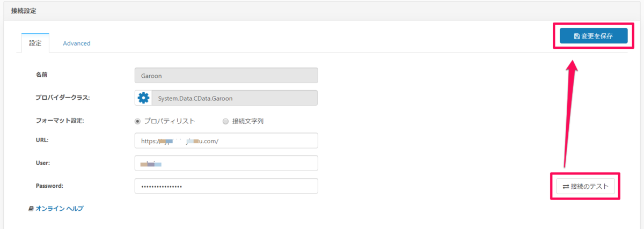
Task: Select the 設定 tab
Action: (x=35, y=43)
